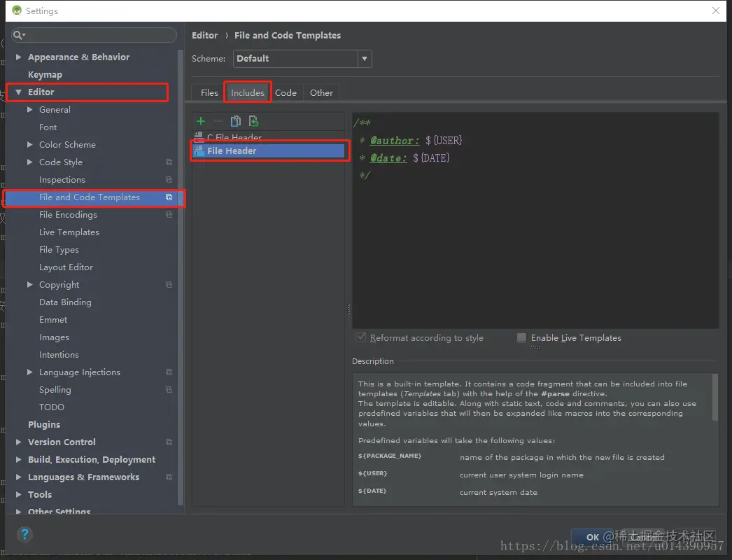Open Layout Editor settings
732x560 pixels.
[x=66, y=267]
